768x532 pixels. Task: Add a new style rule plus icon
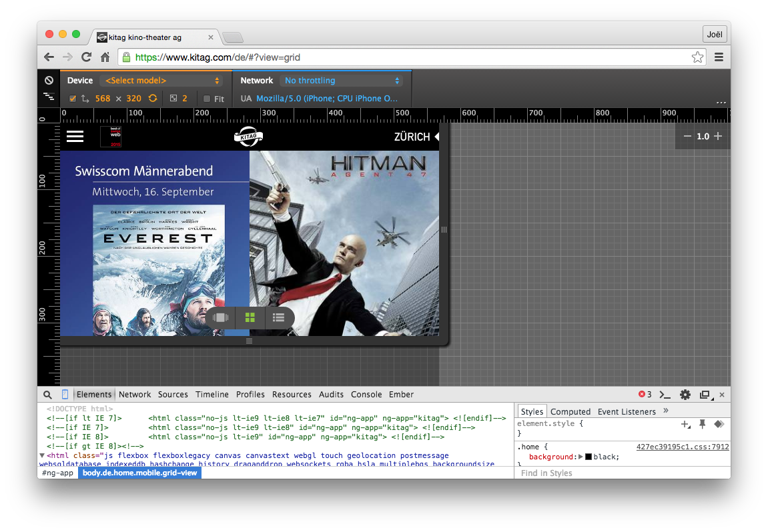[686, 424]
